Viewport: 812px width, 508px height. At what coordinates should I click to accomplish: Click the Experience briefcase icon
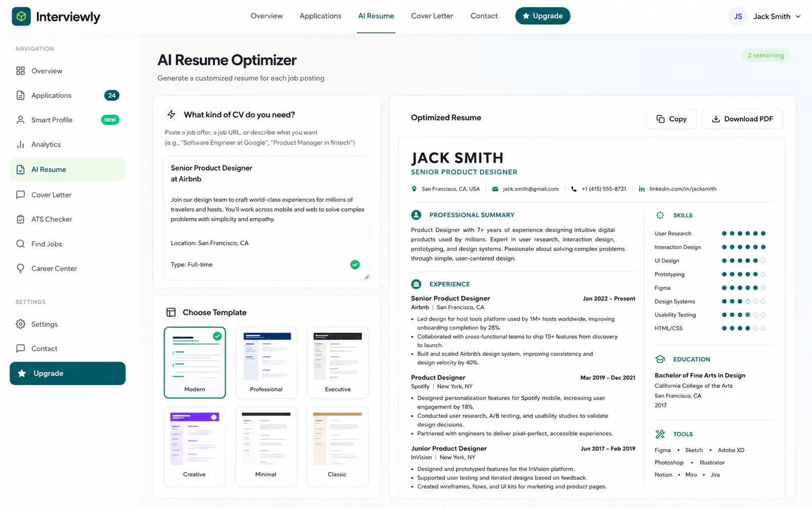tap(416, 284)
